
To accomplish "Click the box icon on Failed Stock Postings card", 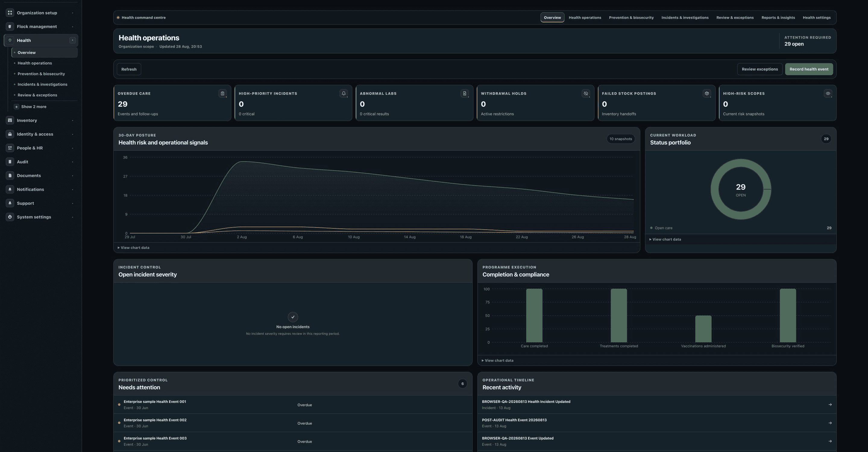I will tap(707, 94).
